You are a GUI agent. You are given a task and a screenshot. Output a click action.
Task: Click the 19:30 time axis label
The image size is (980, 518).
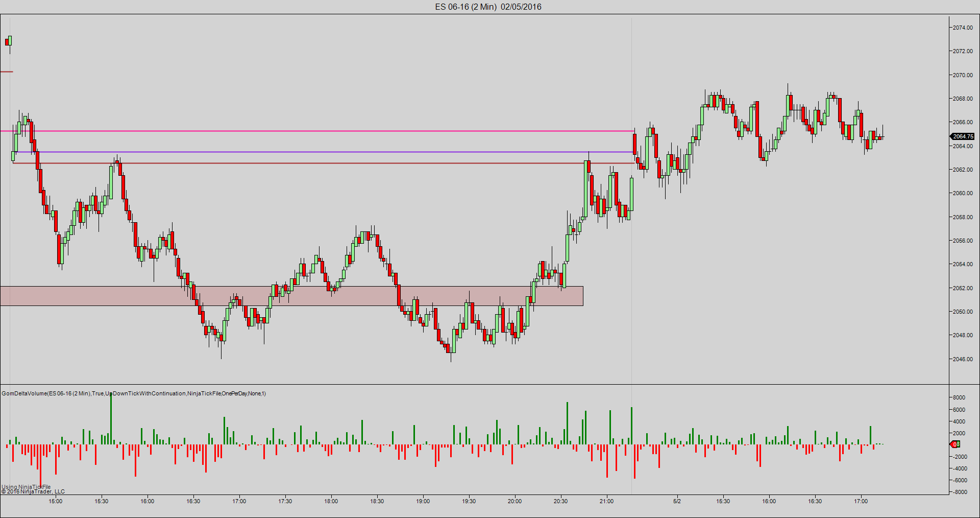pyautogui.click(x=469, y=501)
